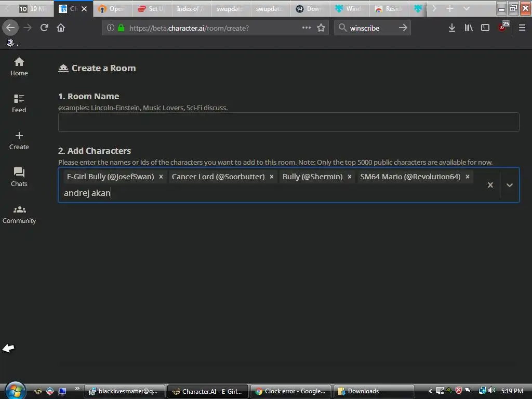Image resolution: width=532 pixels, height=399 pixels.
Task: Remove Bully (@Shermin) chip
Action: [x=350, y=177]
